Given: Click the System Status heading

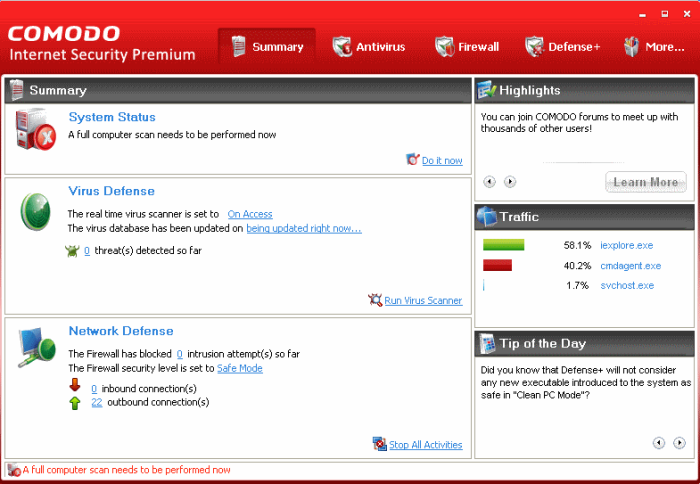Looking at the screenshot, I should click(x=112, y=117).
